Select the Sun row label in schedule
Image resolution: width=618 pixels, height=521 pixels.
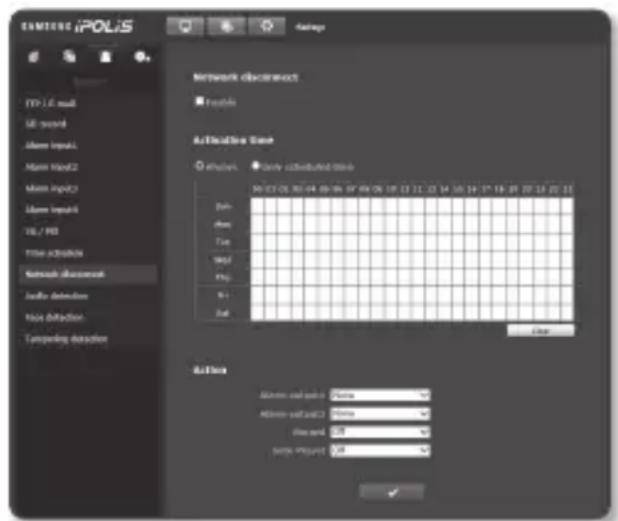click(x=223, y=207)
